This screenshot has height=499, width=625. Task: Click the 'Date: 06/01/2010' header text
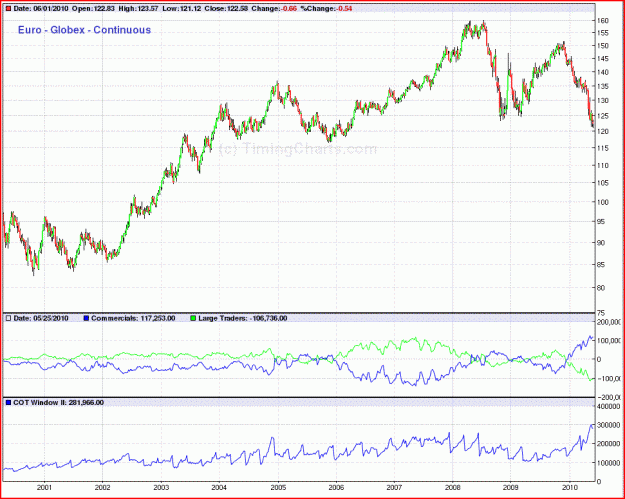tap(41, 8)
